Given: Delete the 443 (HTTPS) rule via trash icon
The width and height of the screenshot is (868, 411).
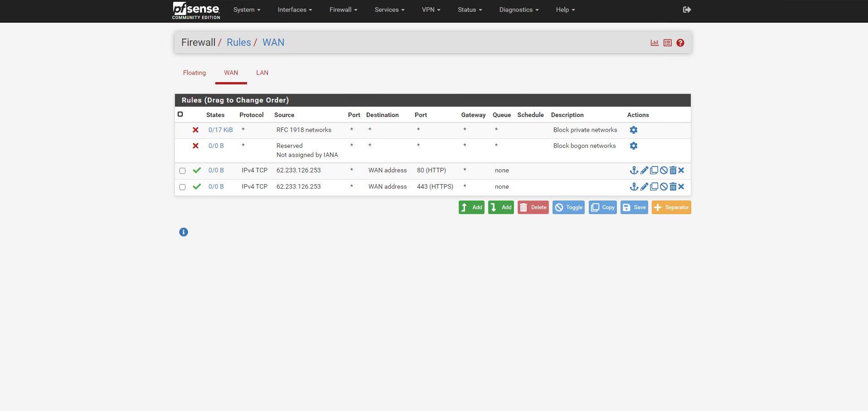Looking at the screenshot, I should tap(673, 186).
